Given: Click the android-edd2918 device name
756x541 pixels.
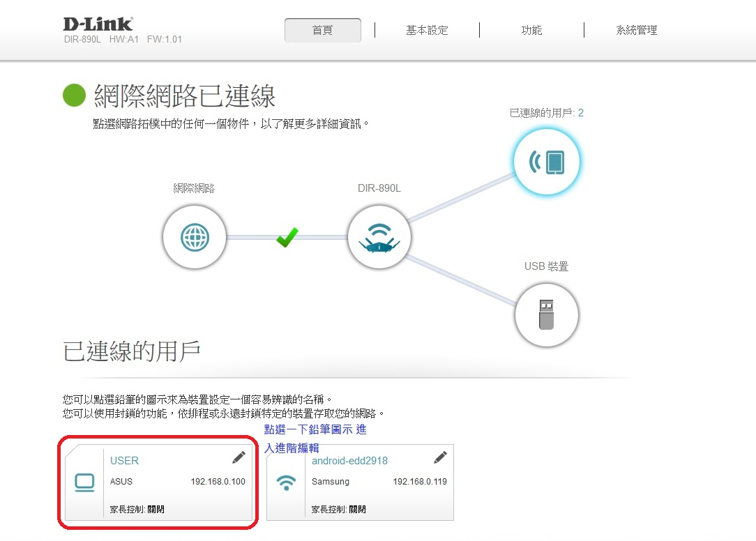Looking at the screenshot, I should 349,461.
